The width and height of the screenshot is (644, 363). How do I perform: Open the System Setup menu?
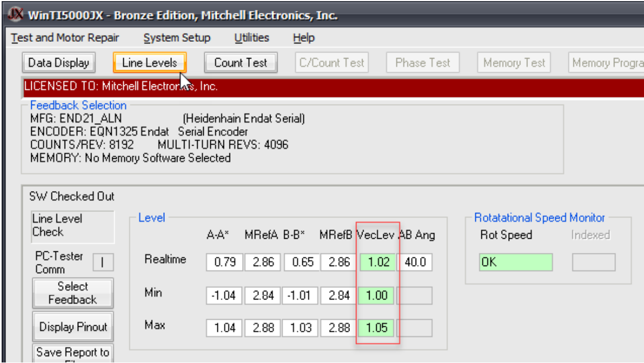pos(177,38)
